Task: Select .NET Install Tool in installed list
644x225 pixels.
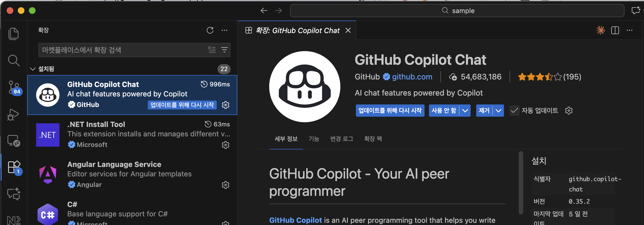Action: (132, 135)
